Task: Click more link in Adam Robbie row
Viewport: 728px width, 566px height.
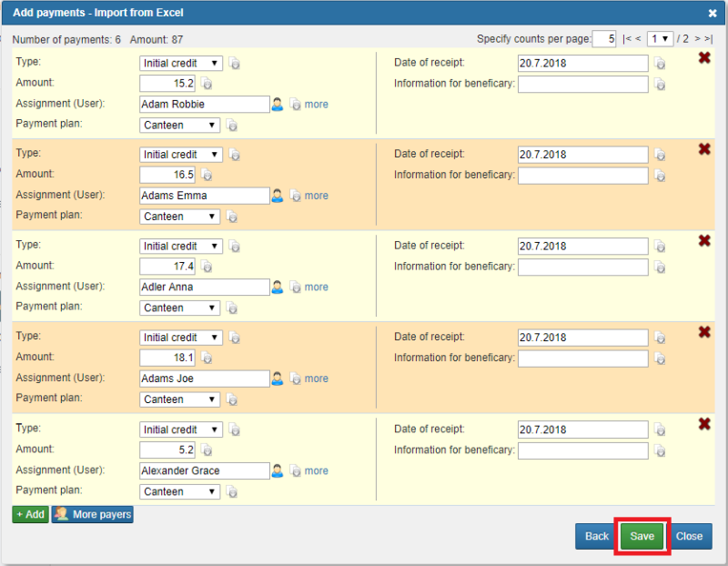Action: tap(316, 105)
